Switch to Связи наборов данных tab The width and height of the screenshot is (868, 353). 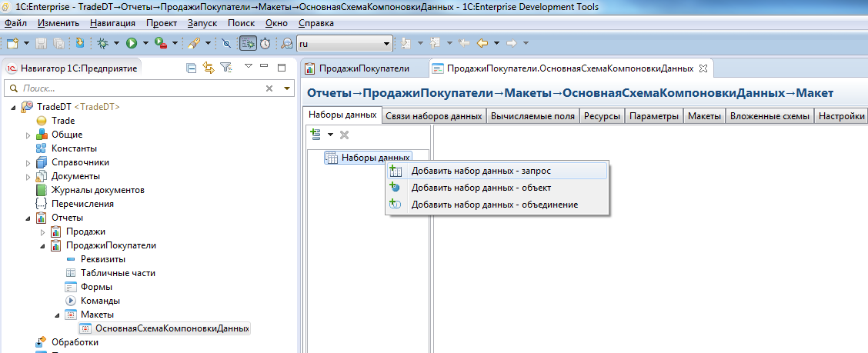pos(434,116)
